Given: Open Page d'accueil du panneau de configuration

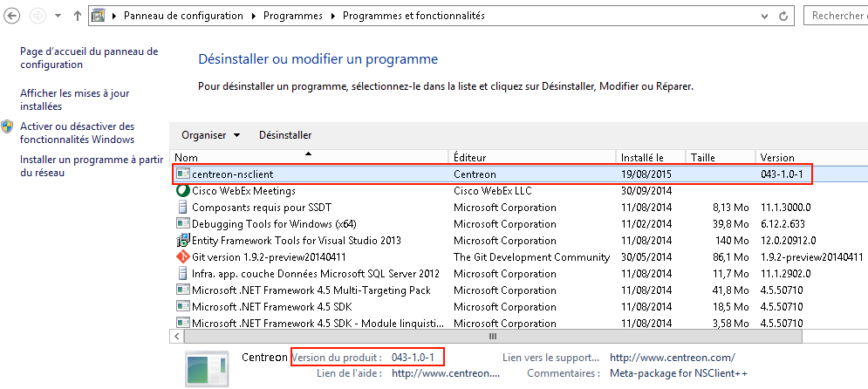Looking at the screenshot, I should click(89, 58).
